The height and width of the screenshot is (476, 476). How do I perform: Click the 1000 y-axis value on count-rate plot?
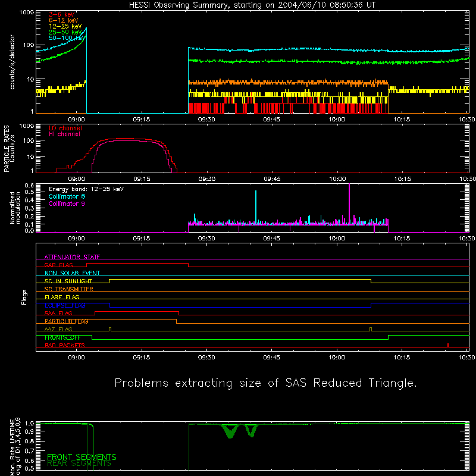click(26, 12)
